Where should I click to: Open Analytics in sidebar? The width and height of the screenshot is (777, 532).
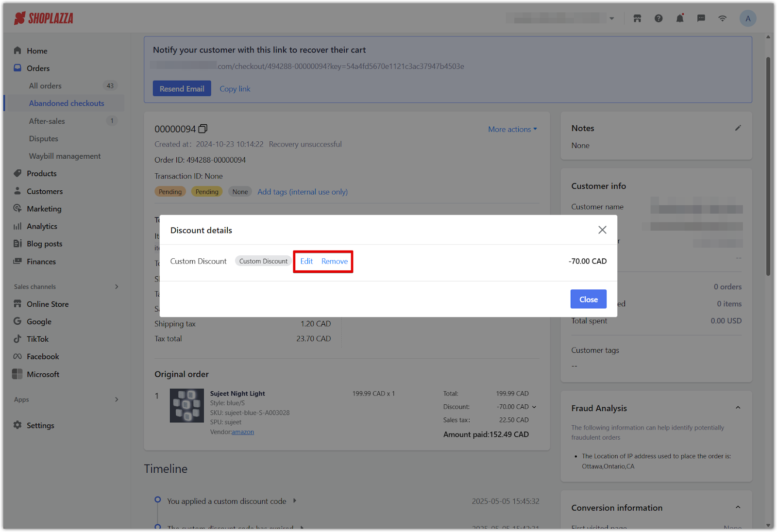tap(42, 227)
